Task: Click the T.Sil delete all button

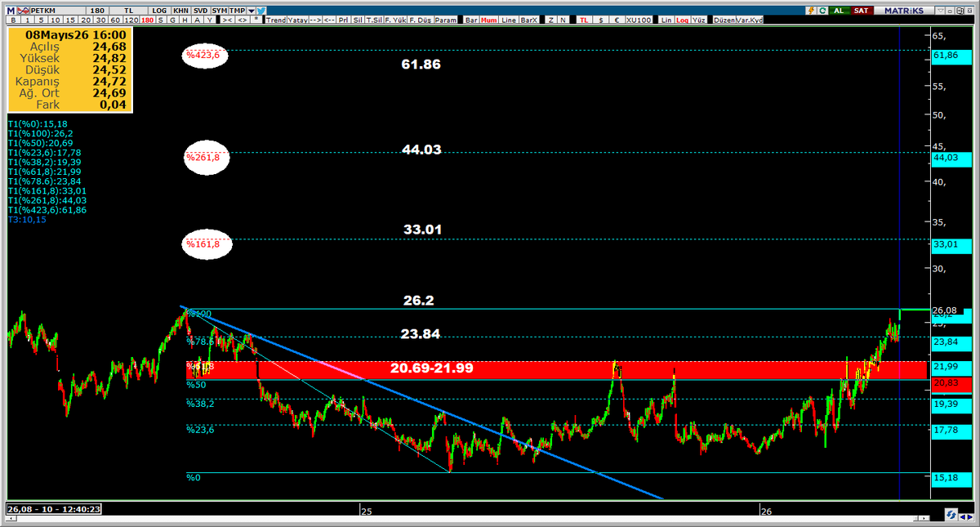Action: tap(374, 20)
